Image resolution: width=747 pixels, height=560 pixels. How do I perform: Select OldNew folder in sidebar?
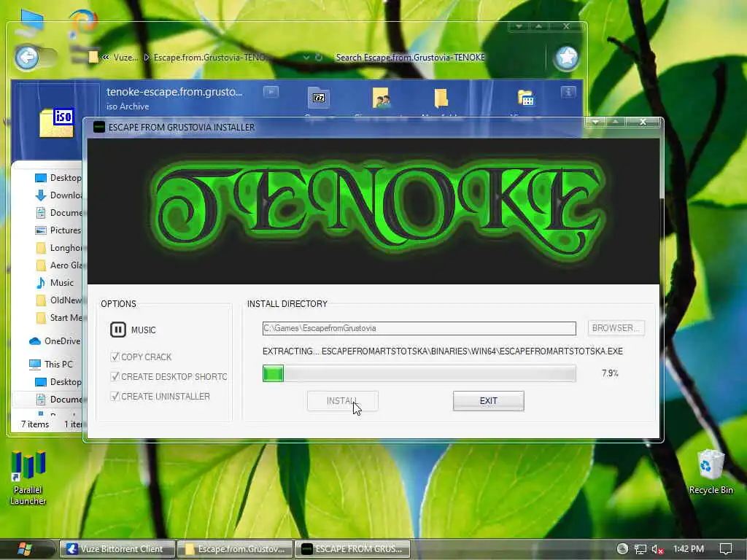point(58,300)
